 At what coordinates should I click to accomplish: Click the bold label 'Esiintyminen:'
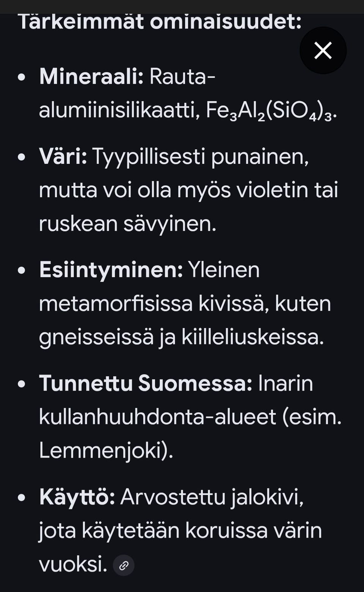click(110, 270)
